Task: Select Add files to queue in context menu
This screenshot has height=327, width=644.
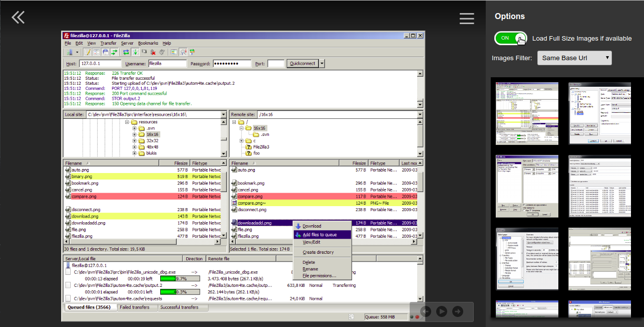Action: pyautogui.click(x=322, y=235)
